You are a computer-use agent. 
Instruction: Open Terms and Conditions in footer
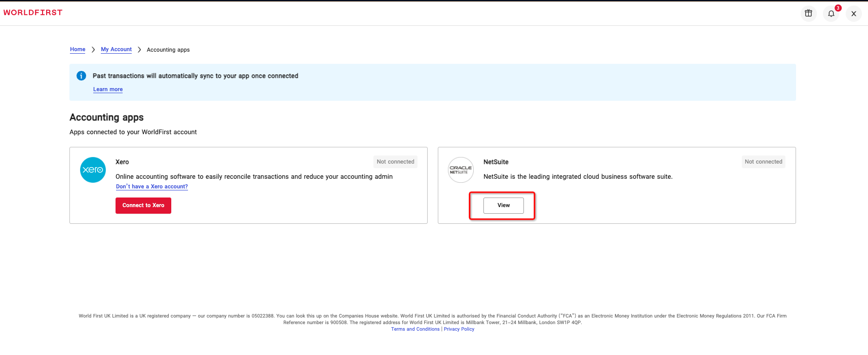tap(415, 329)
